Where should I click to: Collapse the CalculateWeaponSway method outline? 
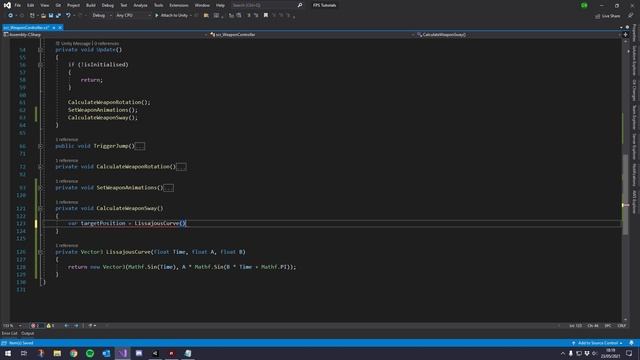[x=40, y=209]
